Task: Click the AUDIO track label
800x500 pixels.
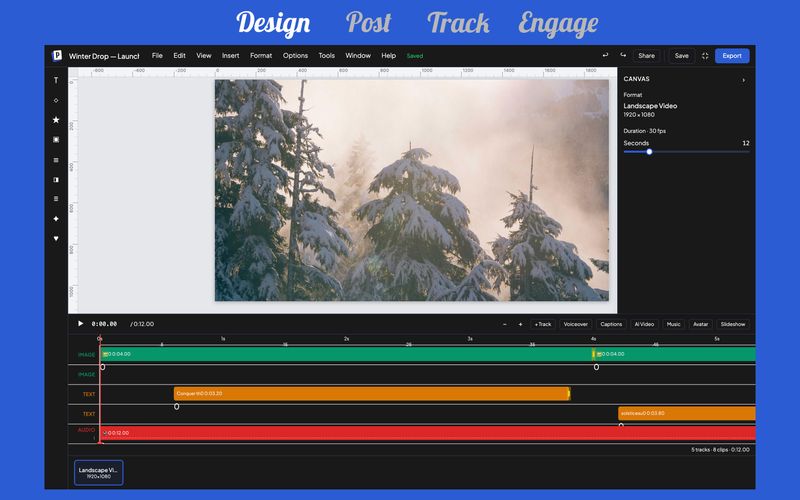Action: (x=86, y=430)
